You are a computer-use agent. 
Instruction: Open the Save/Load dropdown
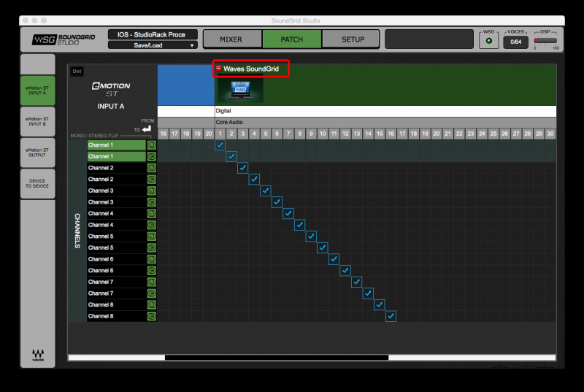153,45
